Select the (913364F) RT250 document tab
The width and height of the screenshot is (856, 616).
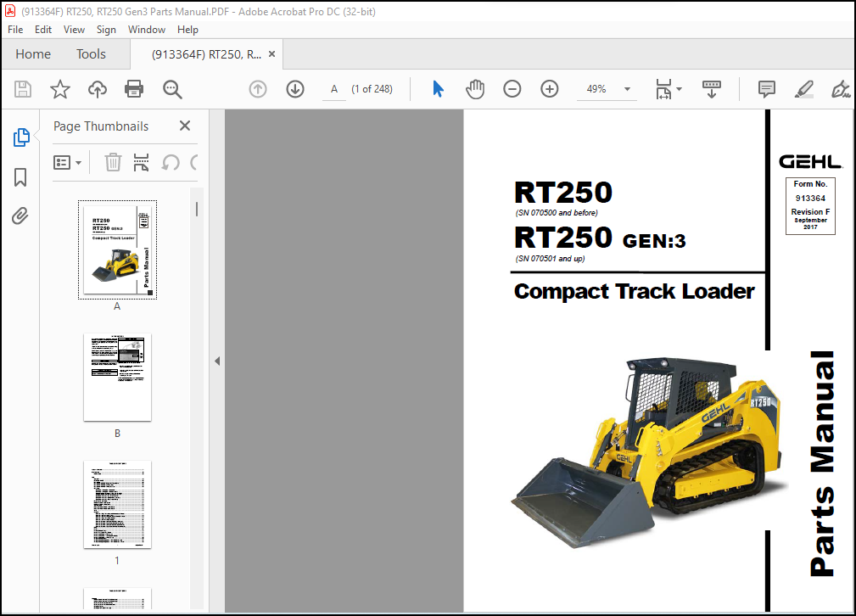206,54
